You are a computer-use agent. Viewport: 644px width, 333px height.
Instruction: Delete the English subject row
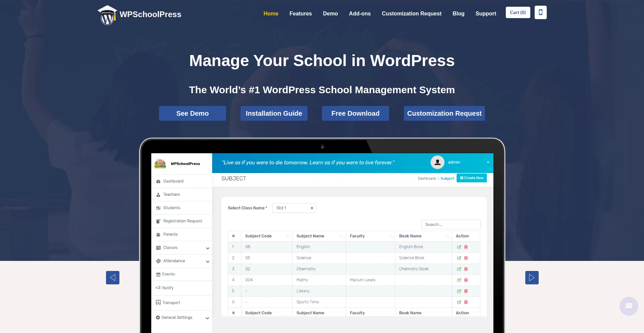466,247
